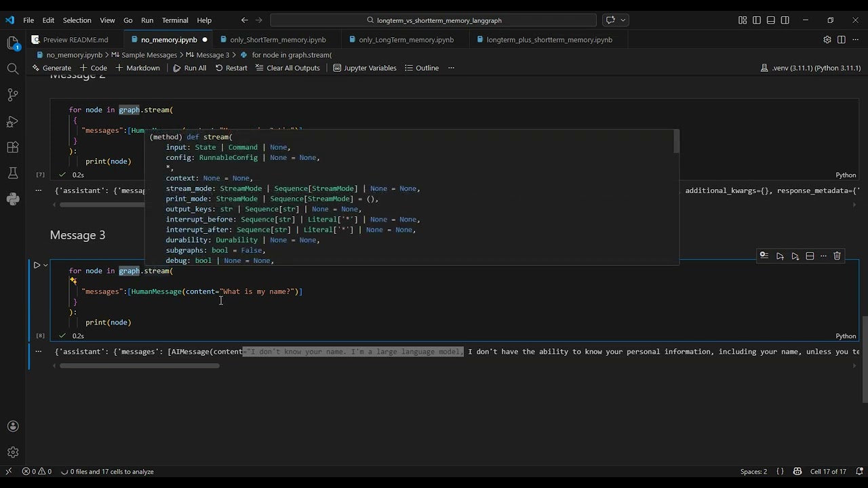
Task: Open Jupyter Variables panel
Action: click(365, 68)
